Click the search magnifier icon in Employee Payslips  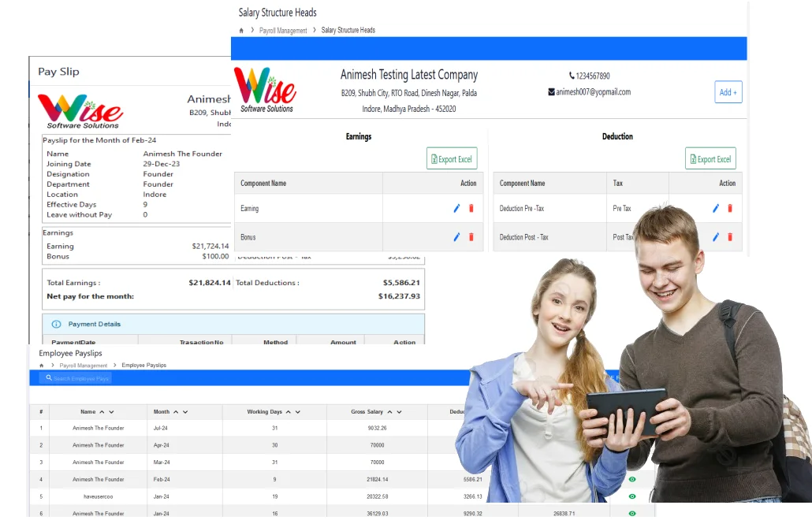(49, 378)
